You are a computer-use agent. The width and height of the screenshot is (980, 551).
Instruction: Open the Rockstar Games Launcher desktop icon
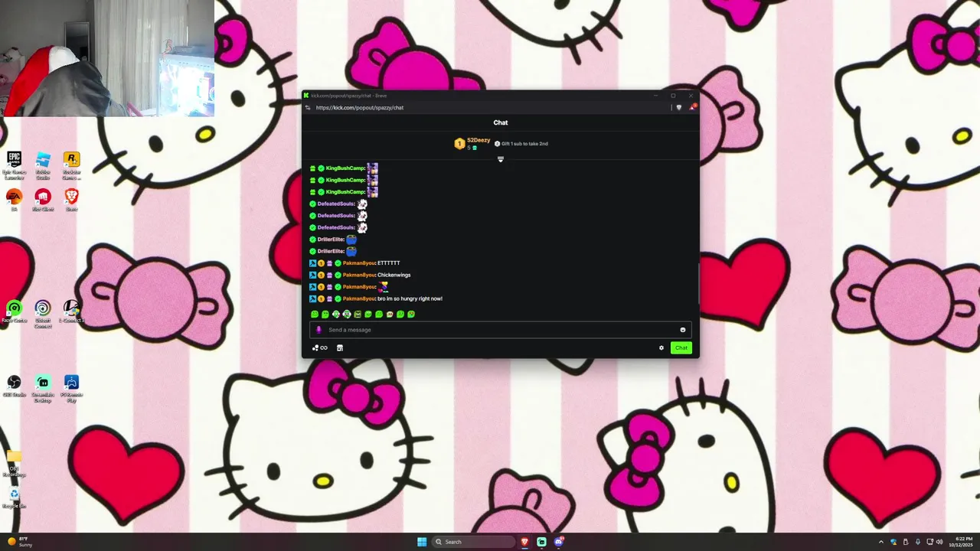[x=71, y=165]
